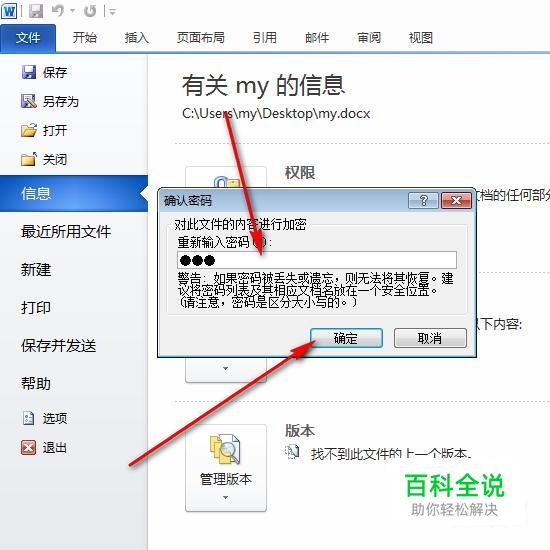Click the Word application icon in title bar
Image resolution: width=550 pixels, height=550 pixels.
point(9,11)
